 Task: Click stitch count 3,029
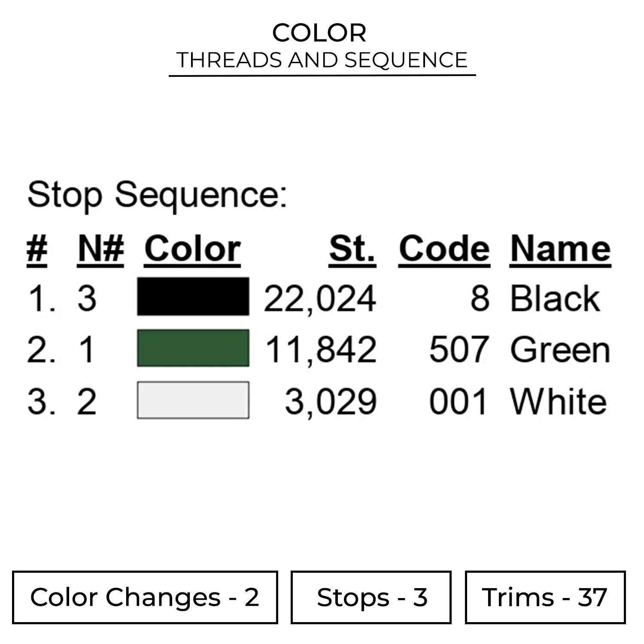point(331,402)
